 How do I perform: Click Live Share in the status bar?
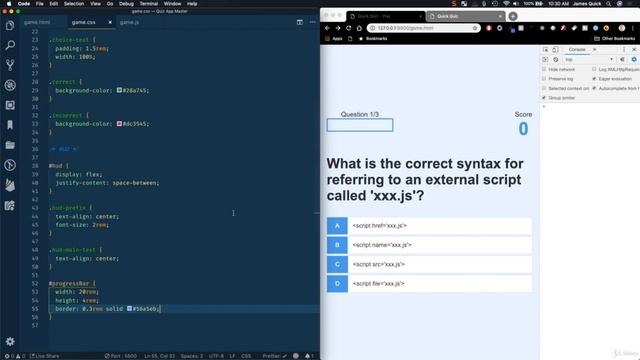(x=44, y=356)
